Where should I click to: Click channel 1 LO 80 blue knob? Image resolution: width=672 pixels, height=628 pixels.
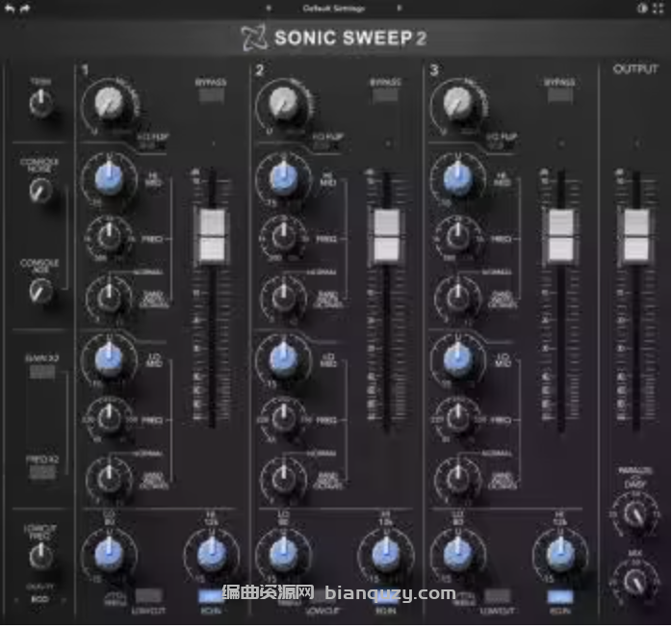coord(109,555)
